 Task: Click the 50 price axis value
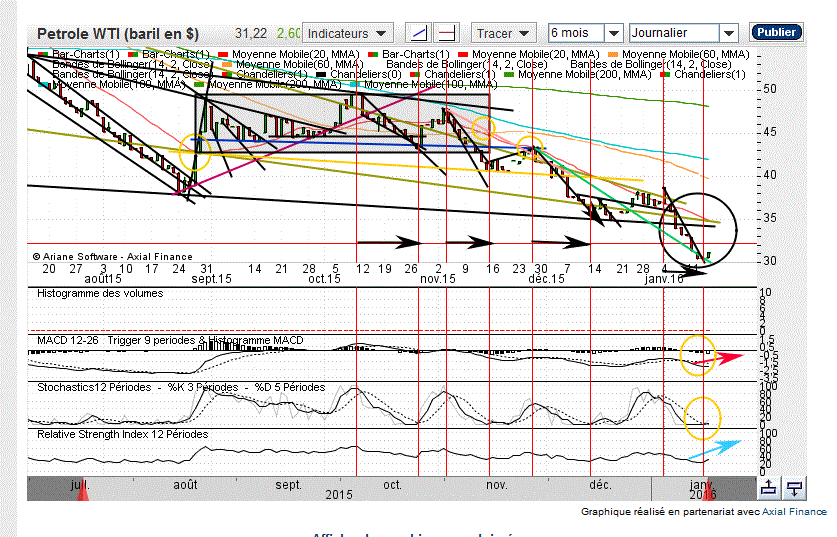[769, 89]
